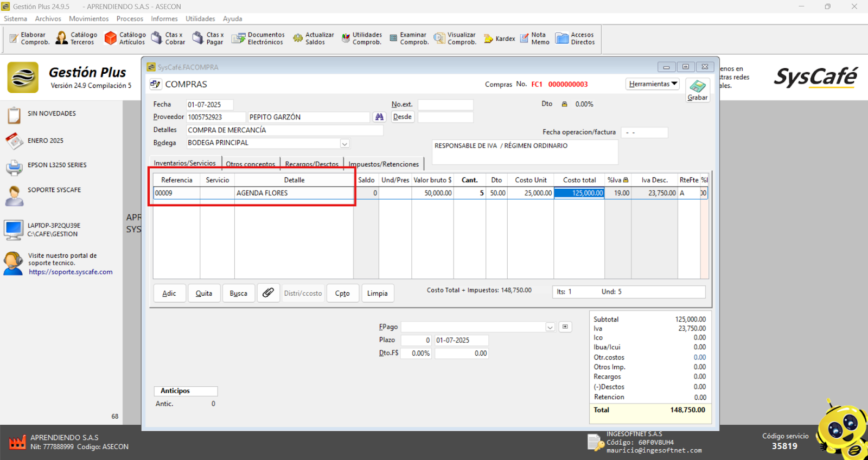Click the binoculars search icon beside proveedor
This screenshot has width=868, height=460.
pos(379,117)
